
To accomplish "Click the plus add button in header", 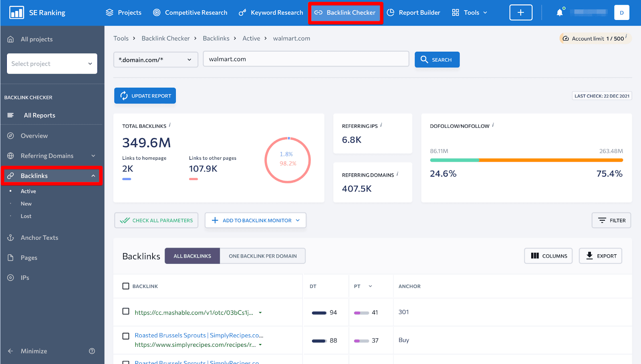I will coord(521,13).
